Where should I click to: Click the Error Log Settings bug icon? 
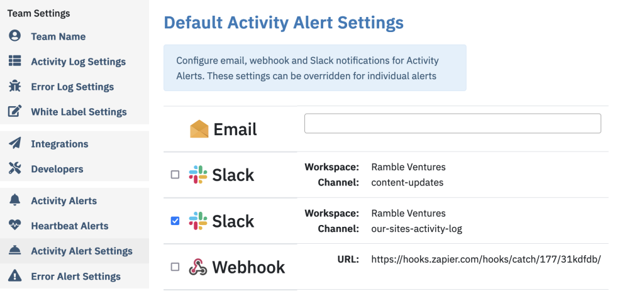tap(15, 86)
